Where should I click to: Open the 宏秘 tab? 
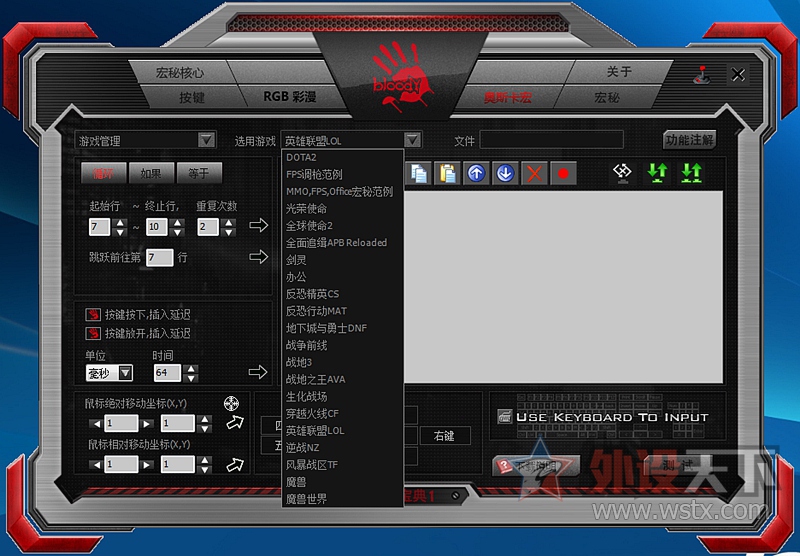coord(607,97)
